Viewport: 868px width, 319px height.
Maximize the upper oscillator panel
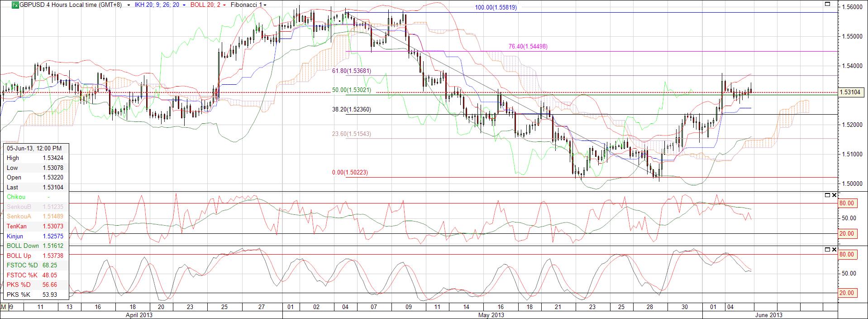pos(827,195)
